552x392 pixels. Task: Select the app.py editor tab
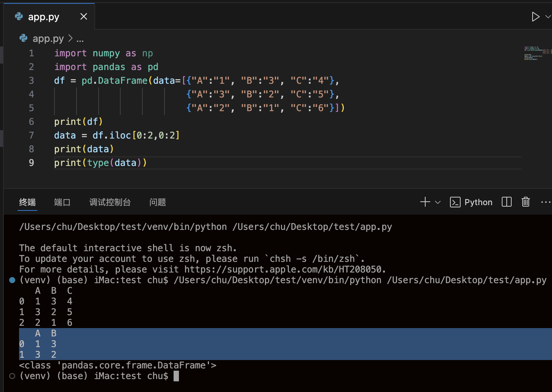tap(43, 17)
